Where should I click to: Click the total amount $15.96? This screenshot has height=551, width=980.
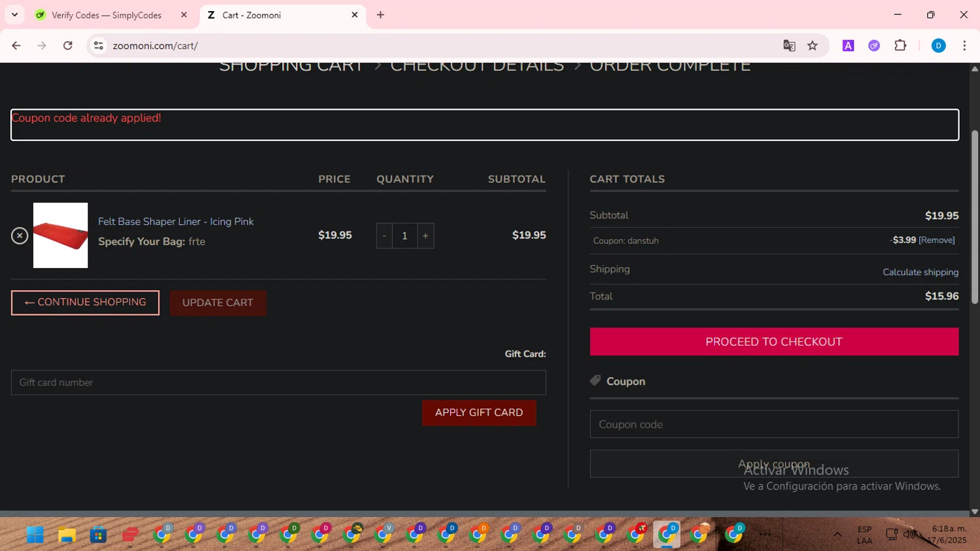pos(942,296)
